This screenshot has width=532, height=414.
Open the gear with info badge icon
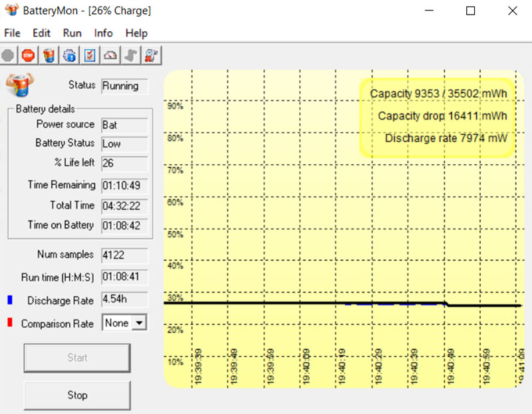70,55
